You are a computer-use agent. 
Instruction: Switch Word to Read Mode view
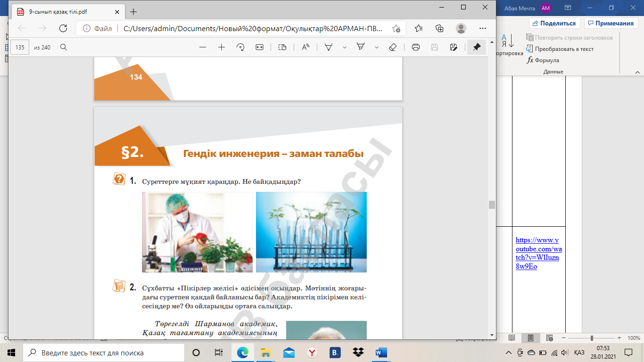512,338
